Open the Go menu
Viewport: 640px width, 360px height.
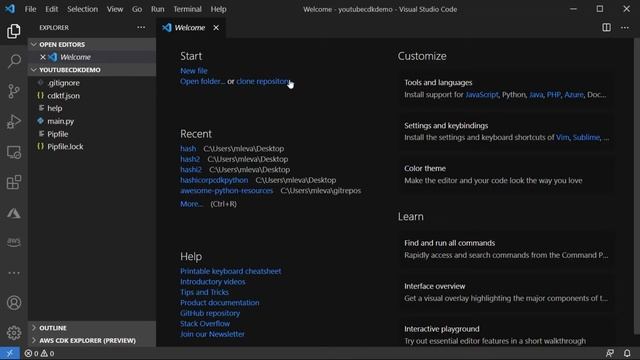pos(137,9)
